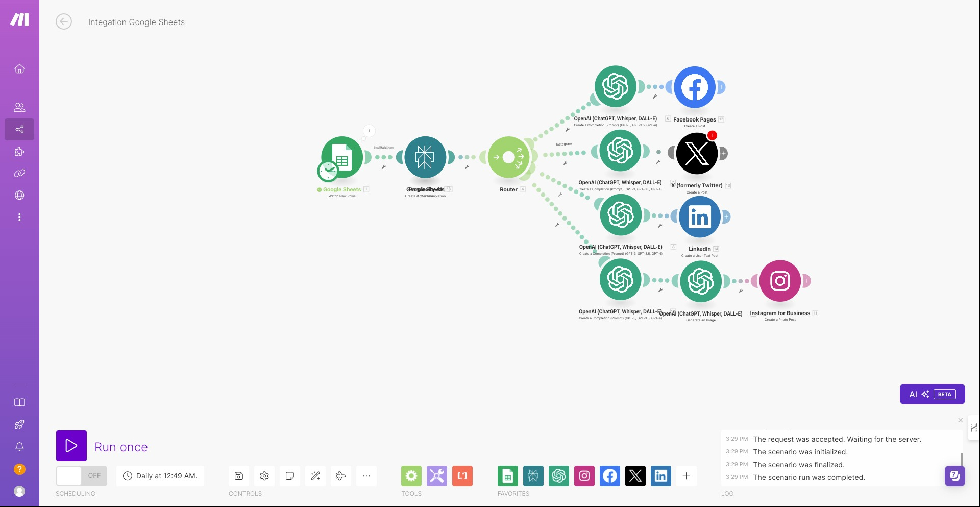The height and width of the screenshot is (507, 980).
Task: Click log entry 'The scenario run was completed.'
Action: (809, 477)
